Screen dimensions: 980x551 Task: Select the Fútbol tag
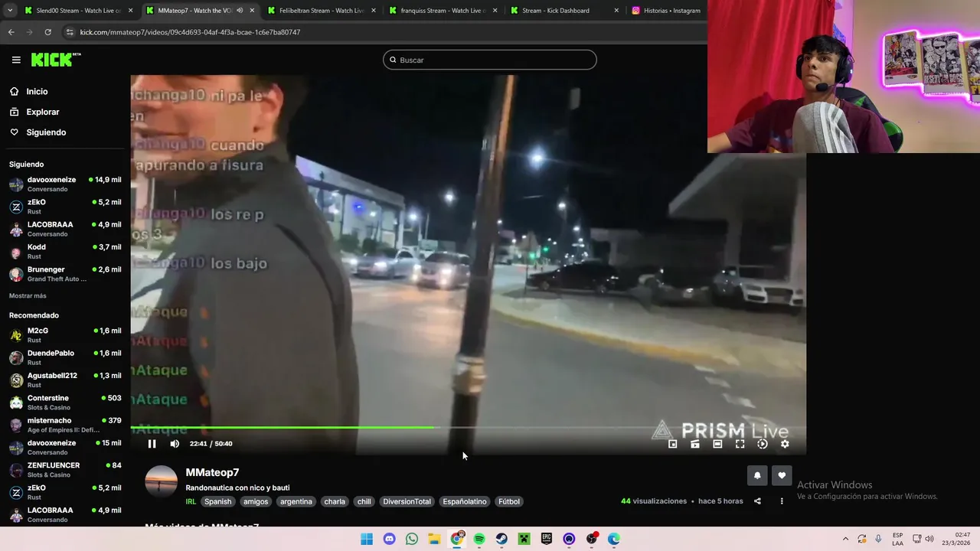[509, 501]
